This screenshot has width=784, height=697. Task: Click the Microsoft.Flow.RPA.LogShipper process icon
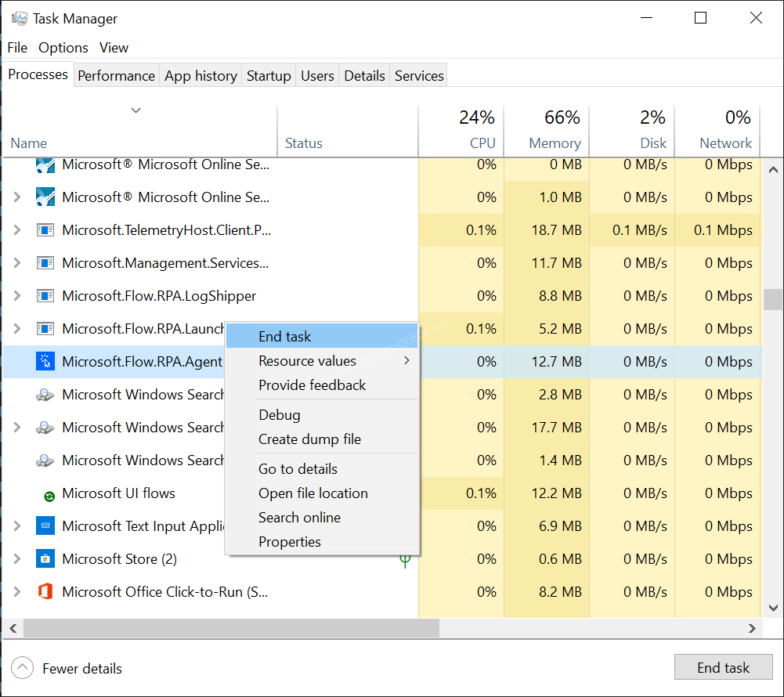click(x=45, y=296)
